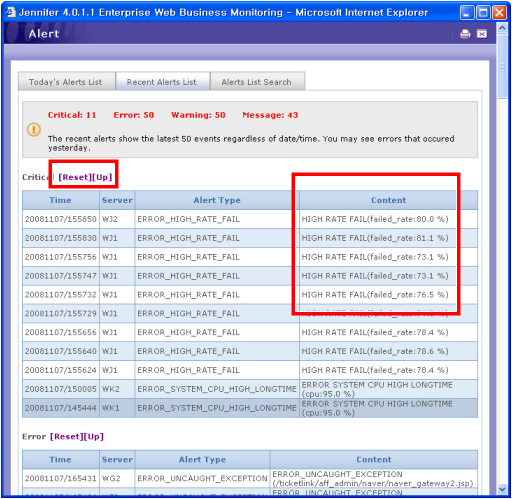The image size is (512, 499).
Task: Select the 20081107/150005 time cell
Action: pyautogui.click(x=61, y=389)
